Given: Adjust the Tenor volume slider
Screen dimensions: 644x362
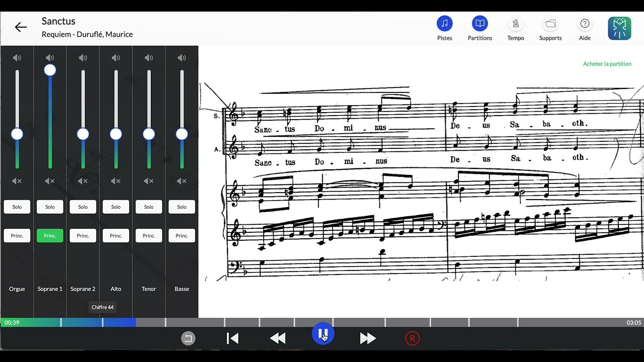Looking at the screenshot, I should pos(149,134).
